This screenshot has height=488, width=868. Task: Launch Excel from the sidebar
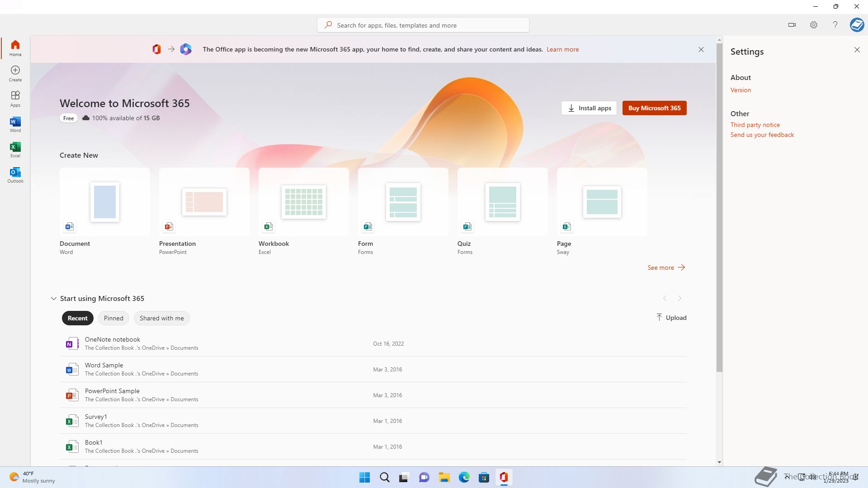click(x=15, y=149)
